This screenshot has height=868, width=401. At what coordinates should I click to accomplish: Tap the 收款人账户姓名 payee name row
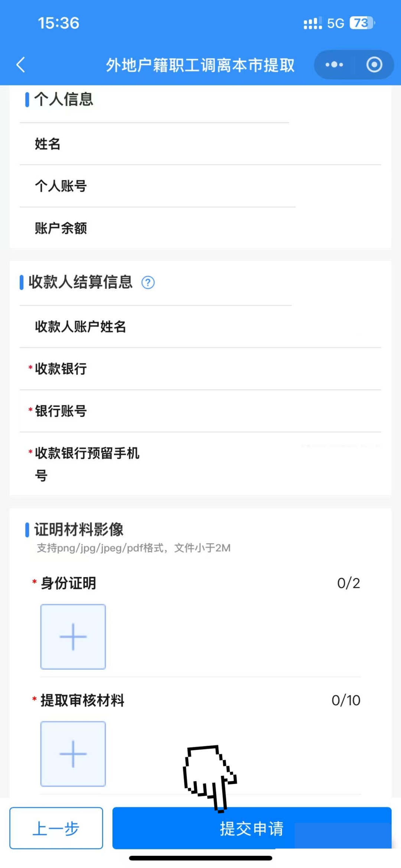[x=200, y=327]
